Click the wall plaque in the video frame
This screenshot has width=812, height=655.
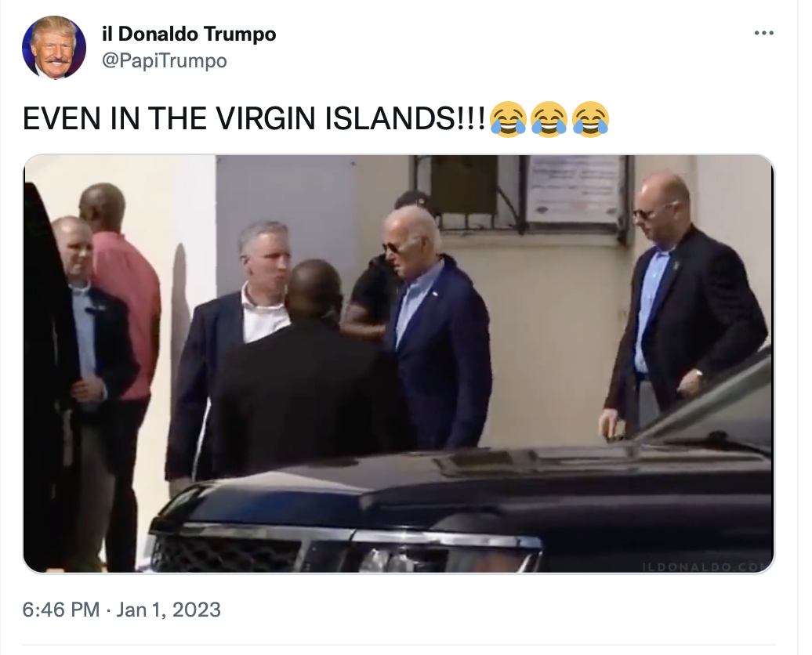pos(574,190)
